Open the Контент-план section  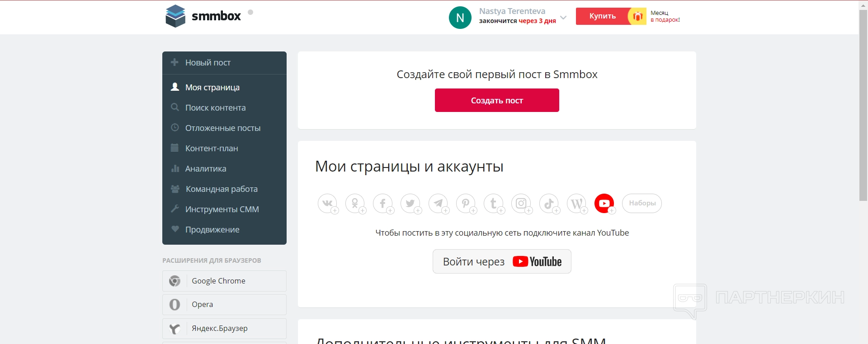coord(224,148)
